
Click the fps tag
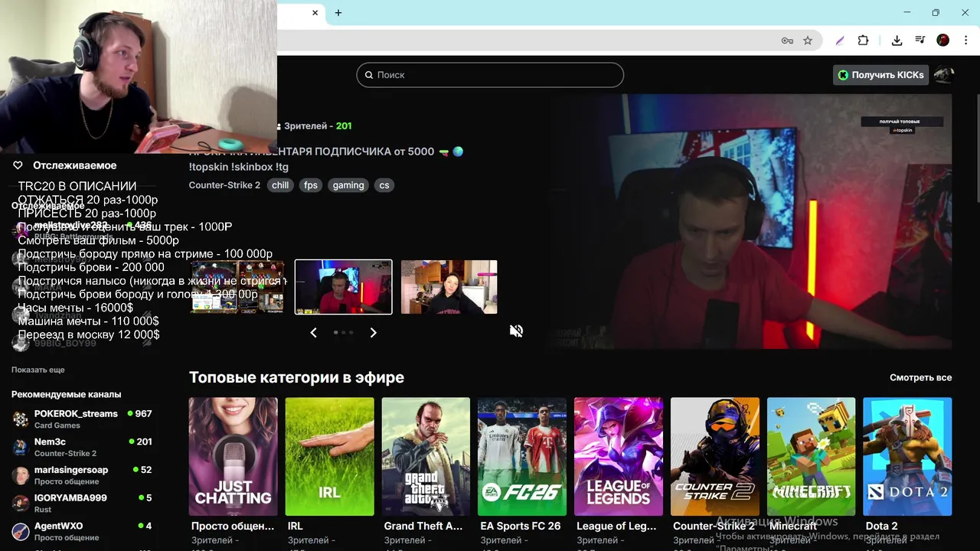(310, 185)
